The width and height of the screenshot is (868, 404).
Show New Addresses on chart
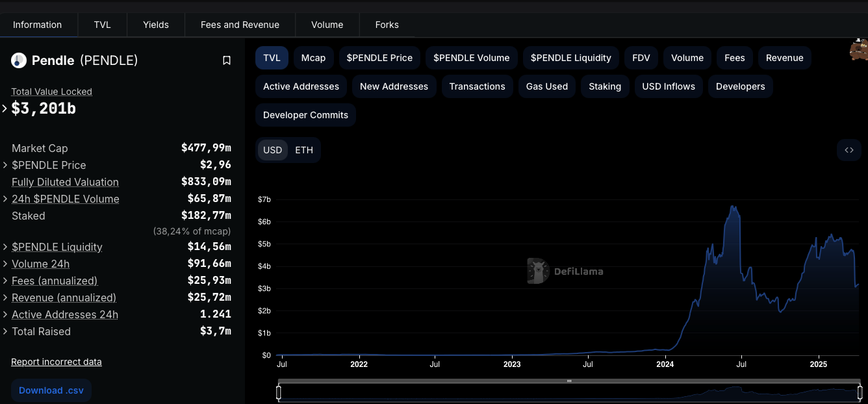[x=394, y=86]
